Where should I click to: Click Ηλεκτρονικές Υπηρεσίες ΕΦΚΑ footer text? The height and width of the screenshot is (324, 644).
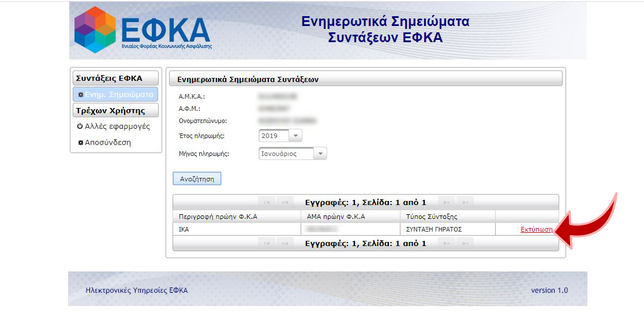(x=137, y=291)
